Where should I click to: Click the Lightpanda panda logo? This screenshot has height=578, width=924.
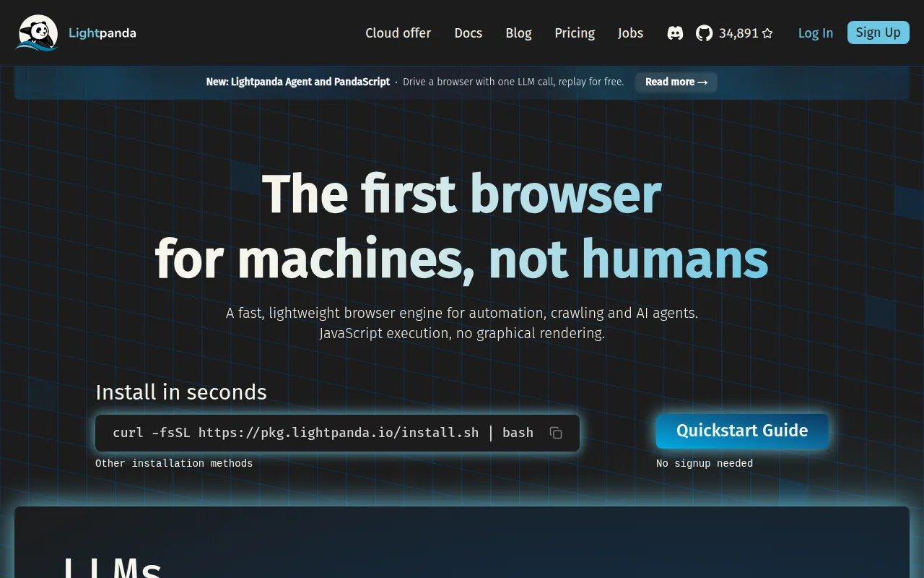(x=37, y=33)
